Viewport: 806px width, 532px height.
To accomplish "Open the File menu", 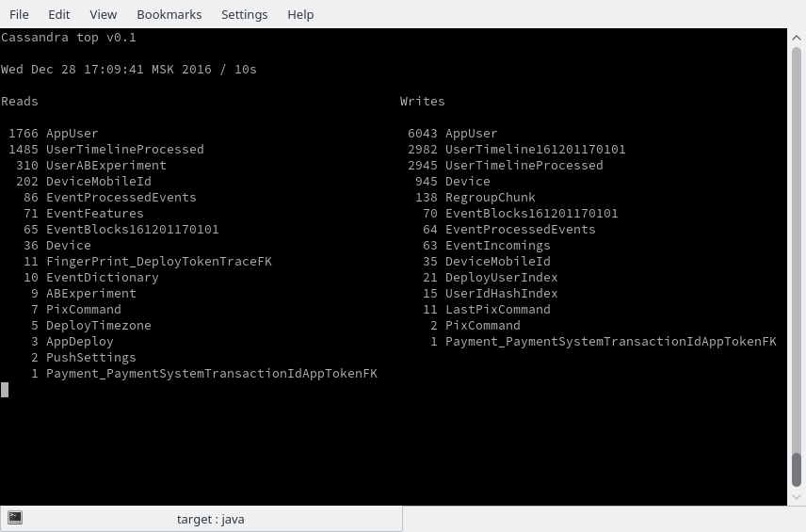I will [19, 14].
